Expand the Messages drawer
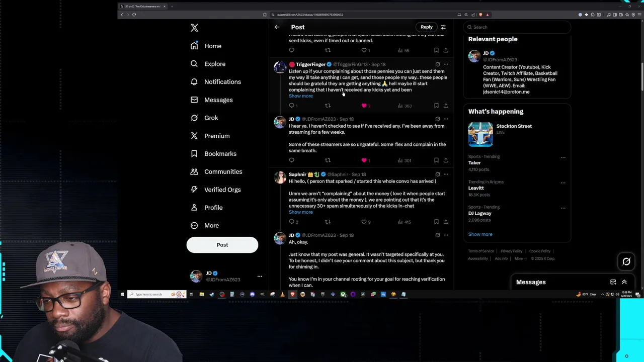The image size is (644, 362). pyautogui.click(x=624, y=282)
